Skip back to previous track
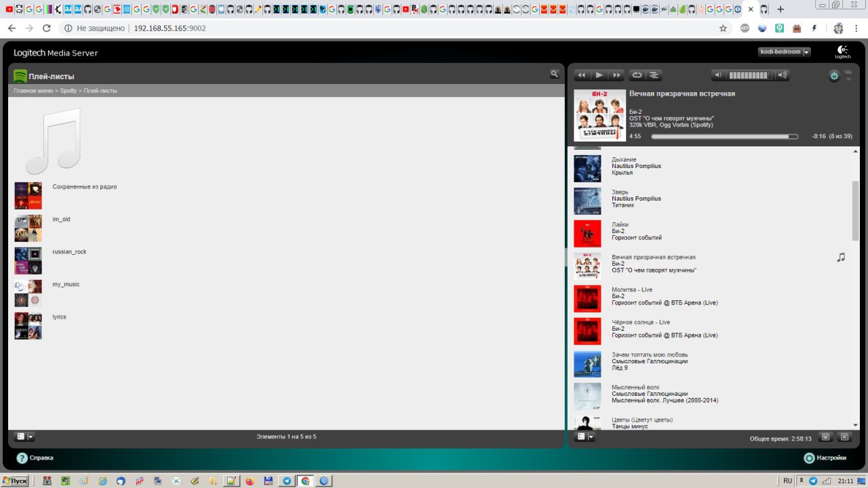Screen dimensions: 868x488 pyautogui.click(x=582, y=75)
